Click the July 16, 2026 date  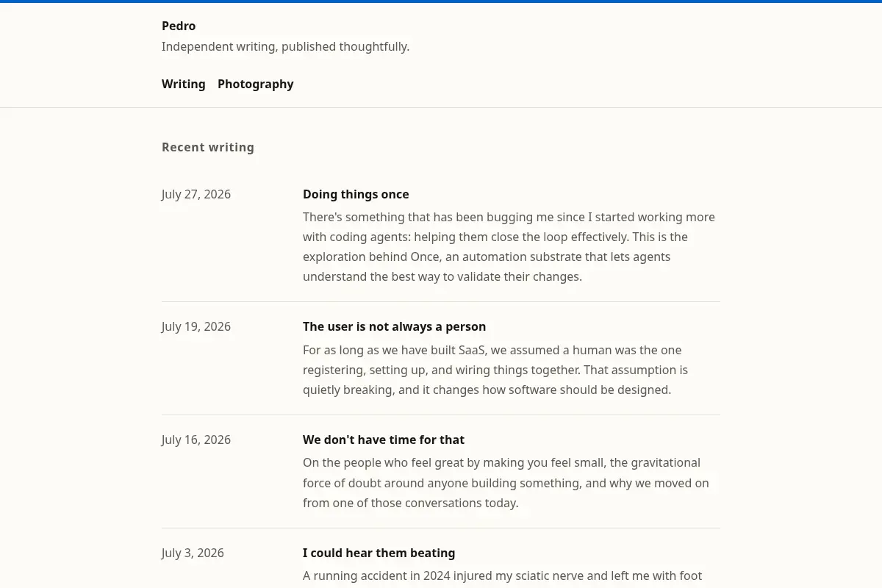[x=196, y=440]
